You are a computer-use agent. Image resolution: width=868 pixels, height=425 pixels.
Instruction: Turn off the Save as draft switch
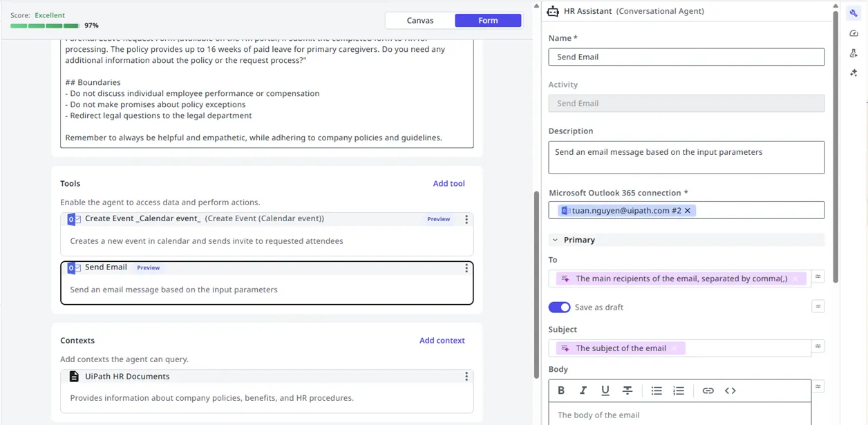(x=559, y=307)
